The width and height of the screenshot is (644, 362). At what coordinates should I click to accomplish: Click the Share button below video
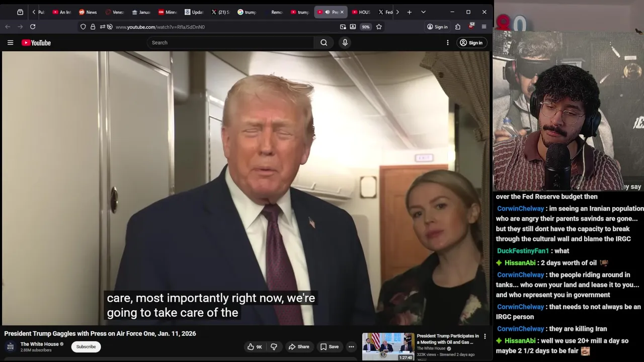coord(298,346)
